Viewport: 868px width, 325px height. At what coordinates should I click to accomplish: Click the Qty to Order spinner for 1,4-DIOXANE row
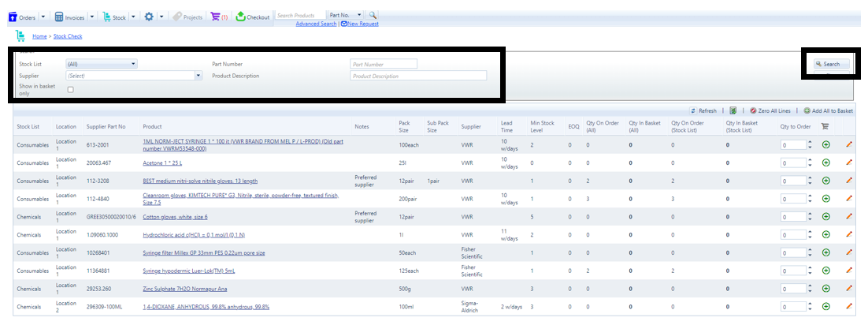coord(811,307)
